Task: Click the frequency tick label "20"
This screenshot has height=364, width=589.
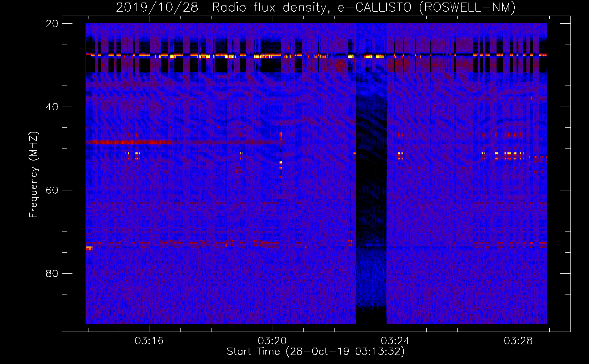Action: pyautogui.click(x=52, y=24)
